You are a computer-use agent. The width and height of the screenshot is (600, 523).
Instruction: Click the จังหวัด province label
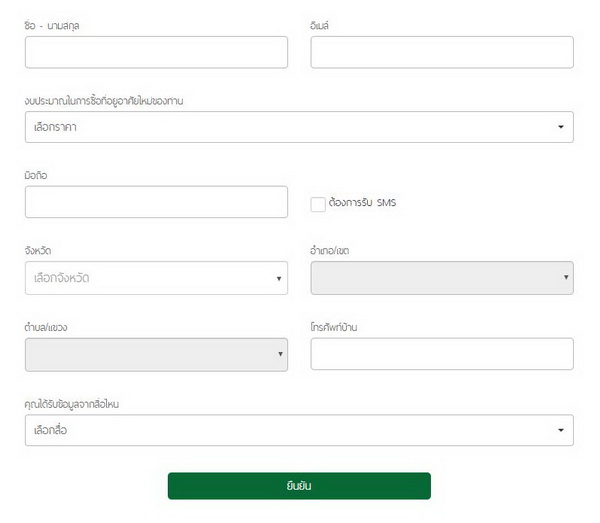[38, 251]
